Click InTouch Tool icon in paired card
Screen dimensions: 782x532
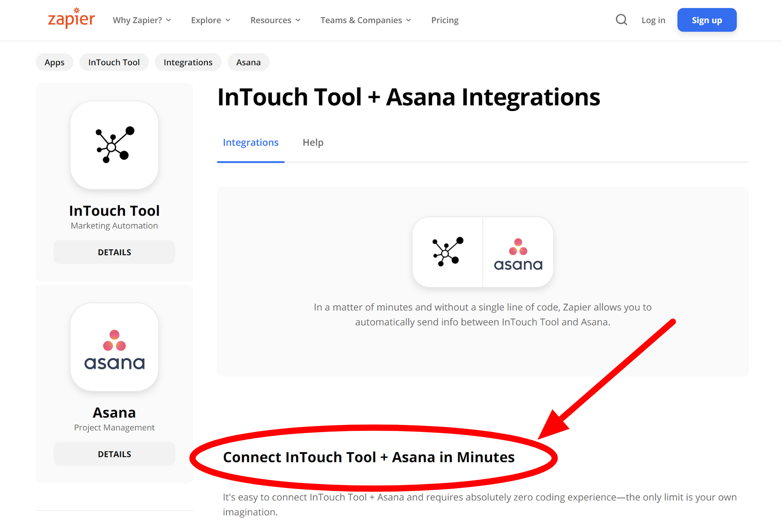pyautogui.click(x=448, y=252)
